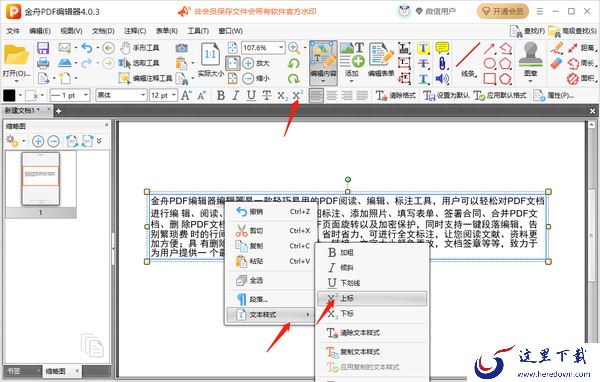Click the Snapshot camera icon
Screen dimensions: 600x382
(x=181, y=48)
